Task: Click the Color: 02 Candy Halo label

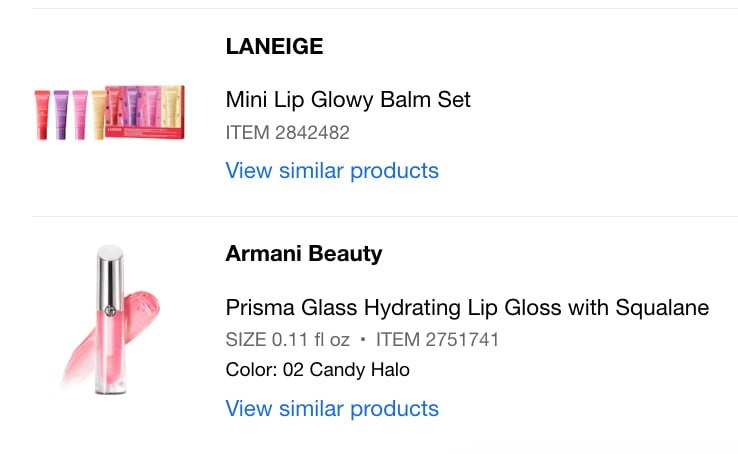Action: pos(317,370)
